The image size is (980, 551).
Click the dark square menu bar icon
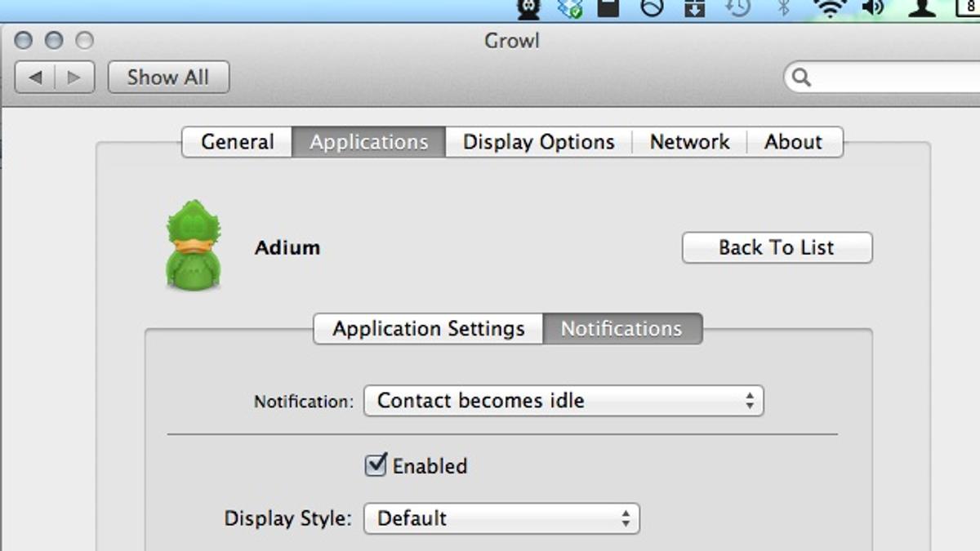point(609,9)
